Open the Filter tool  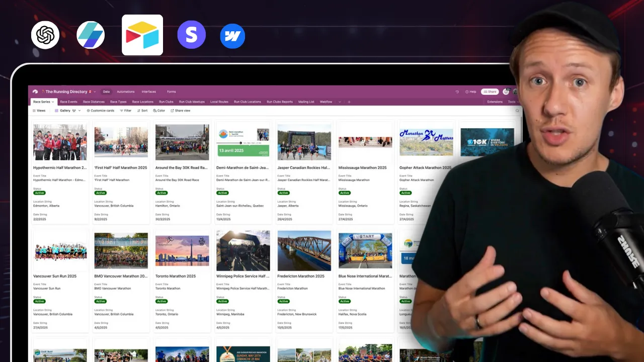125,111
